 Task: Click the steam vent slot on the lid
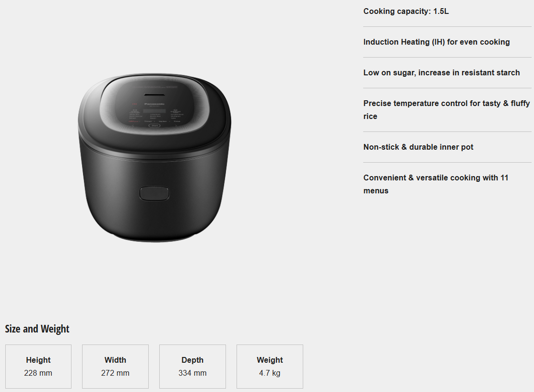point(154,95)
